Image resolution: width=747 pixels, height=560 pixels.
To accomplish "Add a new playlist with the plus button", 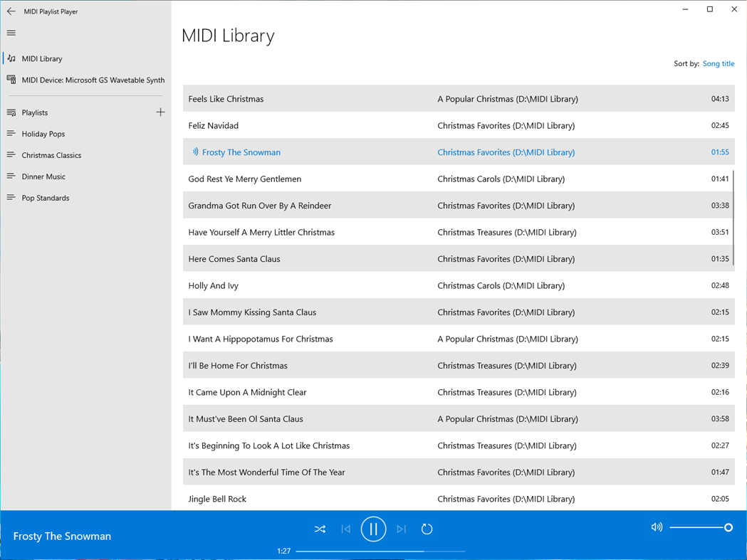I will point(161,112).
